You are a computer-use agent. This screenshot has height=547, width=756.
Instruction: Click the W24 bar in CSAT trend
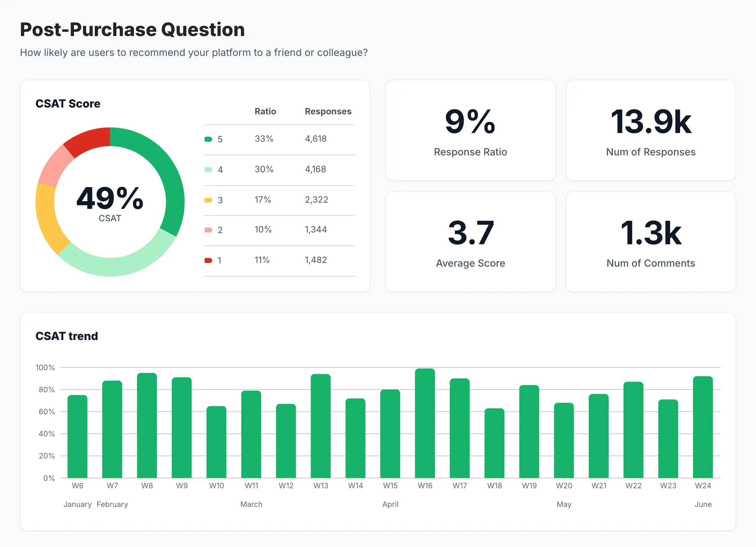click(x=703, y=427)
